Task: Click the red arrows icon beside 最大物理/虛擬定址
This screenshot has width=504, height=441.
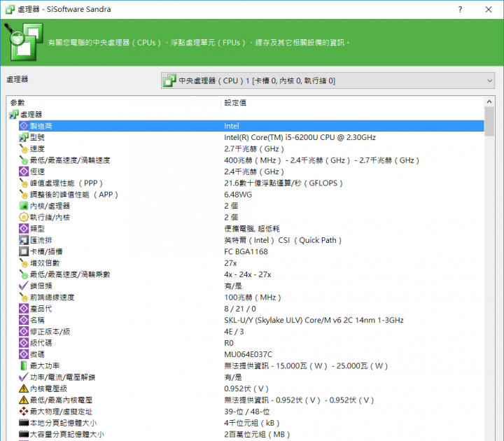Action: pos(24,412)
